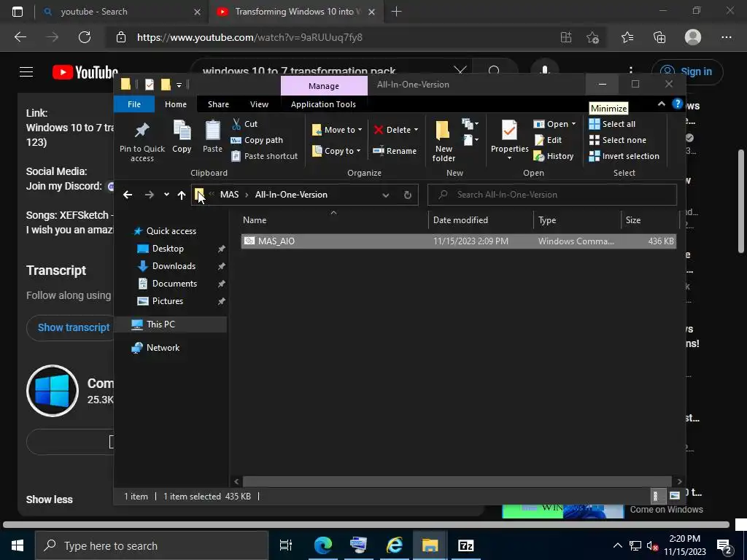
Task: Click Type here to search box
Action: [x=152, y=545]
